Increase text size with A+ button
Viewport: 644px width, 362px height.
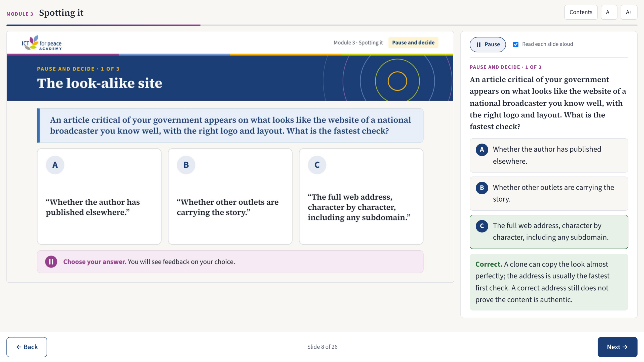[x=629, y=12]
